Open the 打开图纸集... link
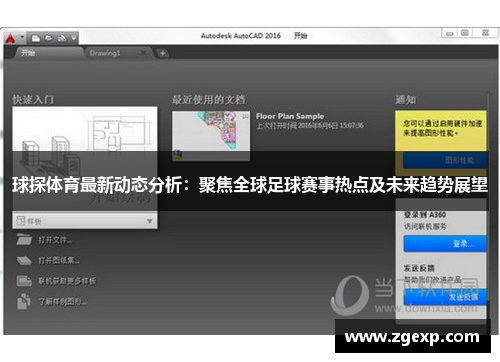Viewport: 500px width, 362px height. [x=59, y=260]
